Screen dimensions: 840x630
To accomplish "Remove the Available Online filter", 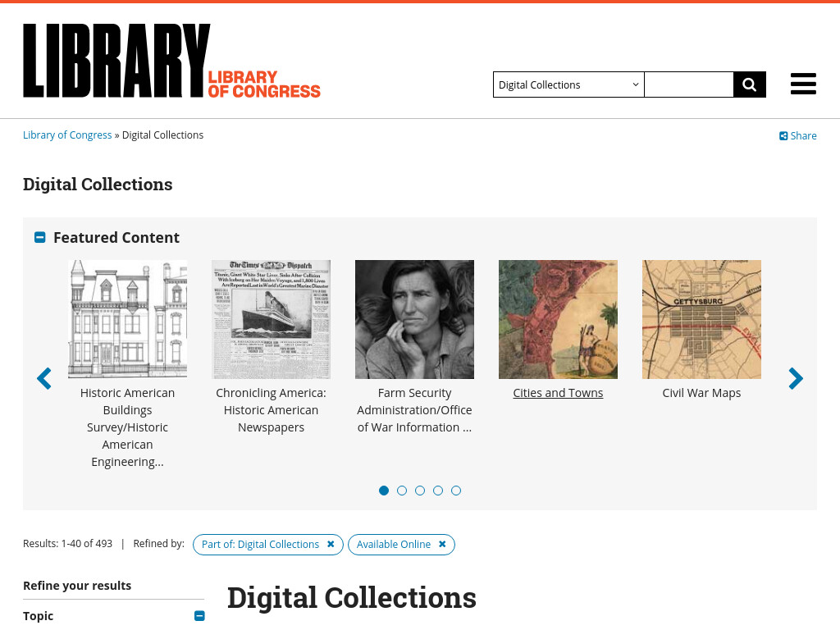I will (x=442, y=545).
